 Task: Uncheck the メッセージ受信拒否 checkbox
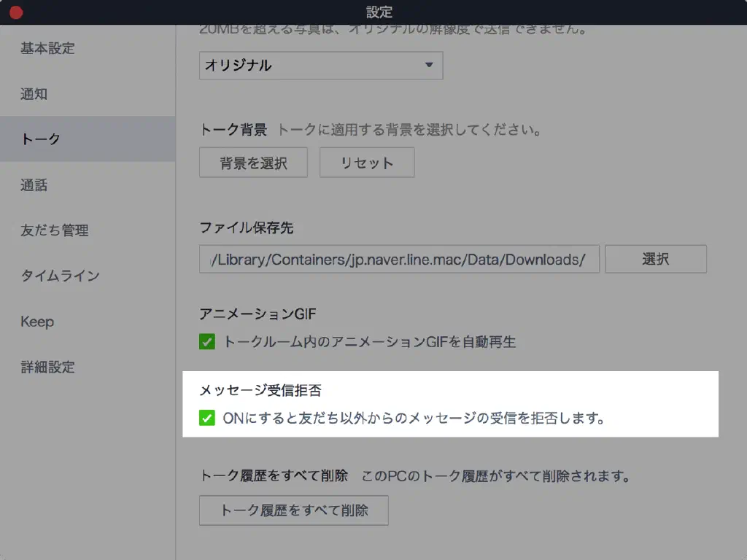coord(207,419)
